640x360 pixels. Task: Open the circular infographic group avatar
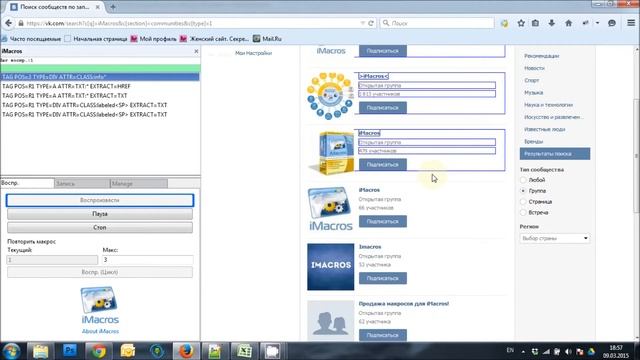[330, 96]
